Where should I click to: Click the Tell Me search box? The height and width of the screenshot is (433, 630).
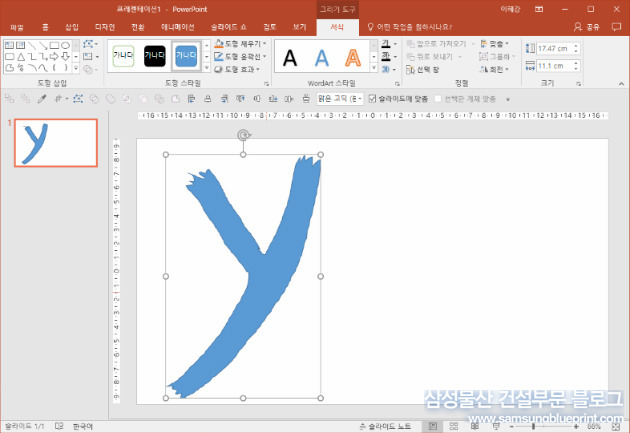[x=410, y=27]
